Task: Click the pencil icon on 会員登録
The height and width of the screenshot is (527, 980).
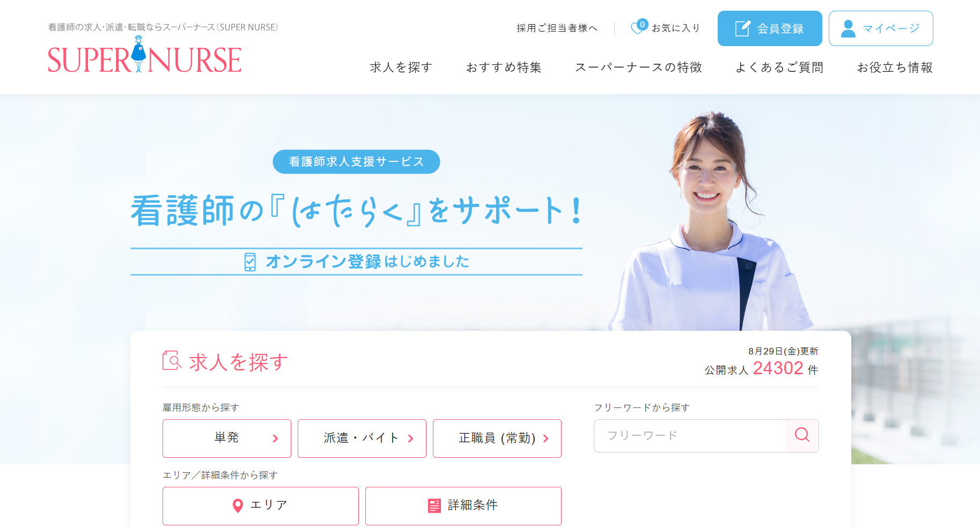Action: coord(742,28)
